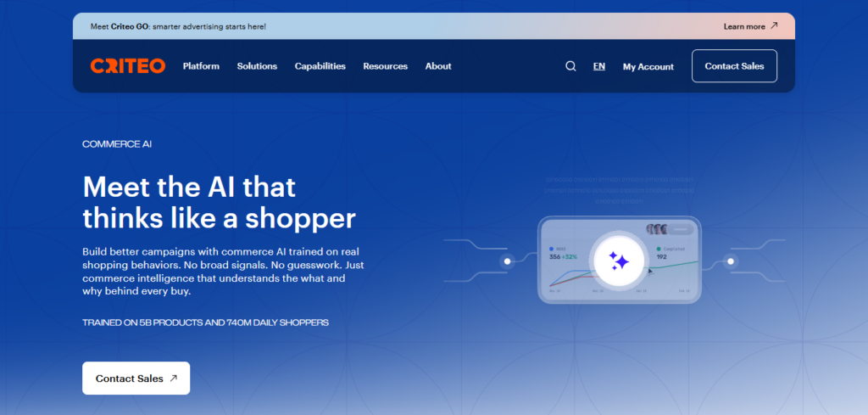Click the outlined Contact Sales header button

pyautogui.click(x=734, y=66)
